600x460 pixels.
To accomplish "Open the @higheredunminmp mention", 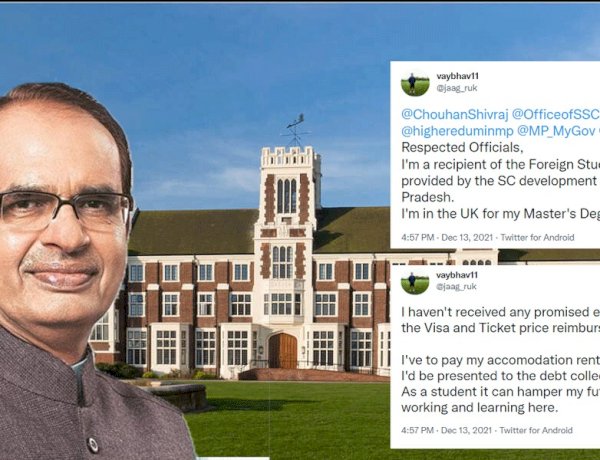I will [x=457, y=131].
